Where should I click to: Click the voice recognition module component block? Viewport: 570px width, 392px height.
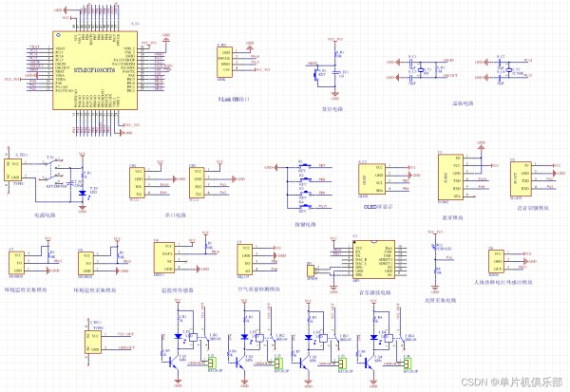point(521,177)
